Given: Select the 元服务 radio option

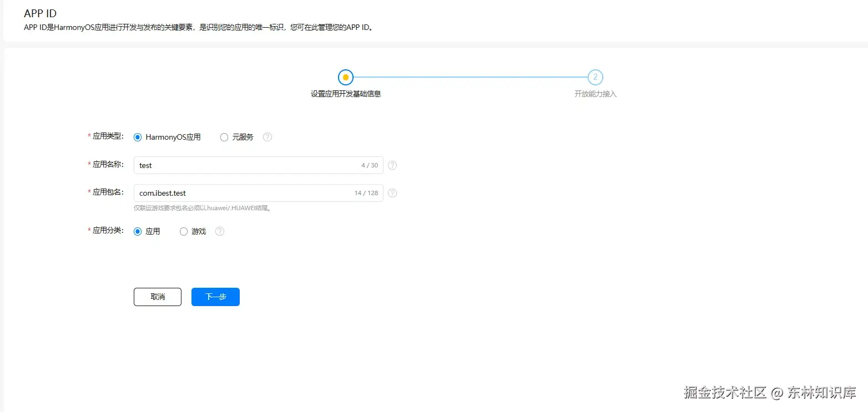Looking at the screenshot, I should 224,137.
